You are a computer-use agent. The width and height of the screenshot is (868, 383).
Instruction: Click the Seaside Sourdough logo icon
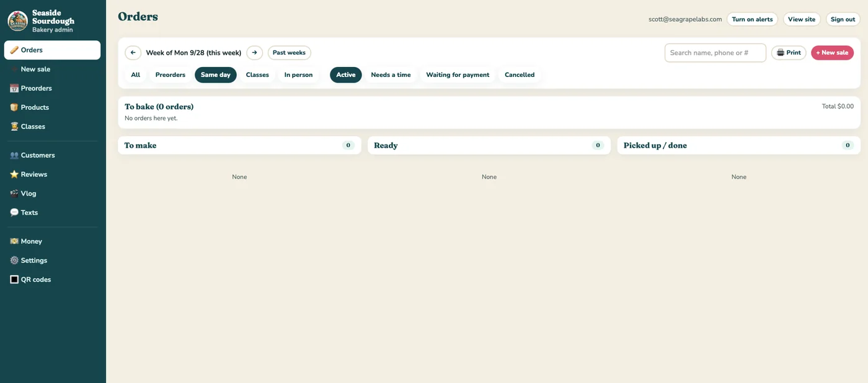coord(17,20)
